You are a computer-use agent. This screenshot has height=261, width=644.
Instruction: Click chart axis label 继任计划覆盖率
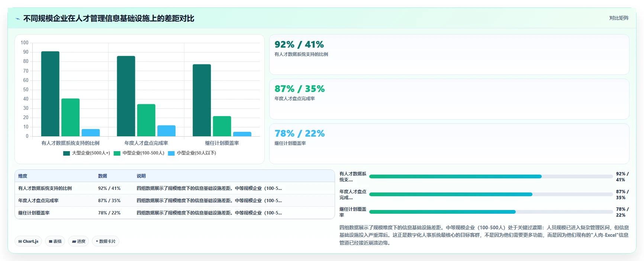[x=222, y=143]
